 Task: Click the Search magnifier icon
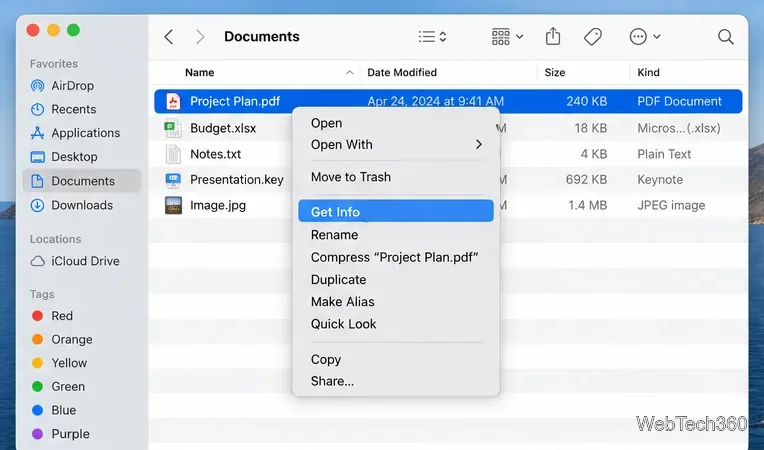pyautogui.click(x=726, y=37)
